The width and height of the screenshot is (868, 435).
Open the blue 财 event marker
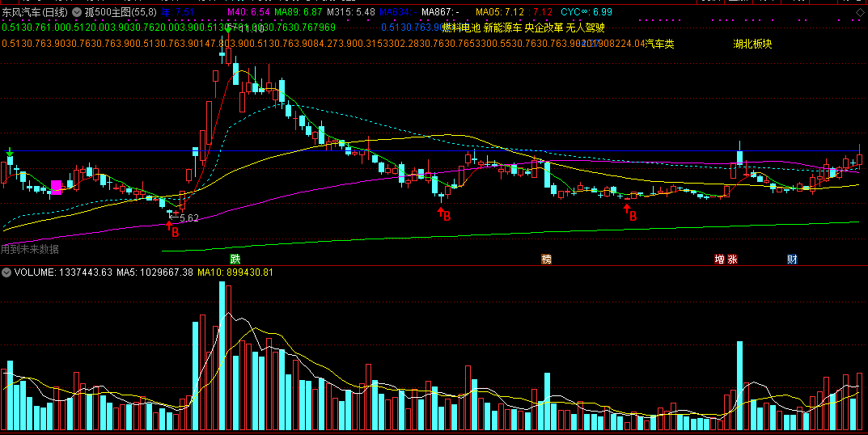click(792, 259)
